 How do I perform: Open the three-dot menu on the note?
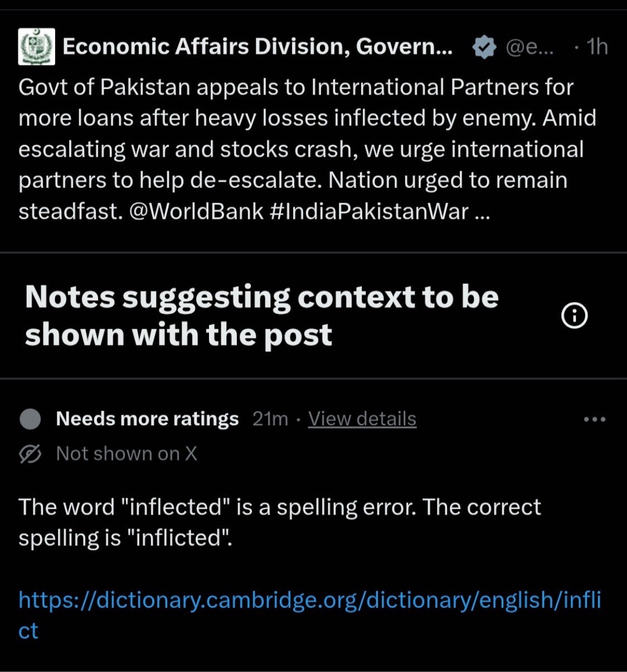[x=594, y=419]
